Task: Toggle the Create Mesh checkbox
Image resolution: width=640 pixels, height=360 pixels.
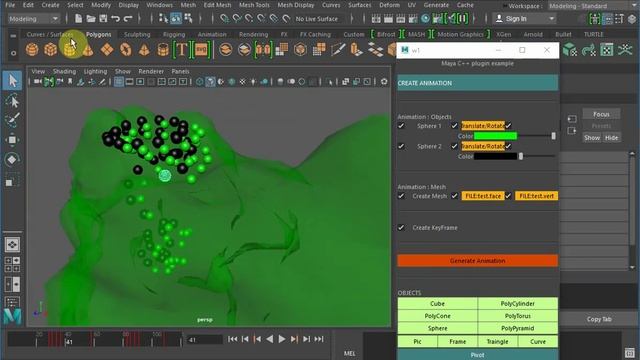Action: click(401, 196)
